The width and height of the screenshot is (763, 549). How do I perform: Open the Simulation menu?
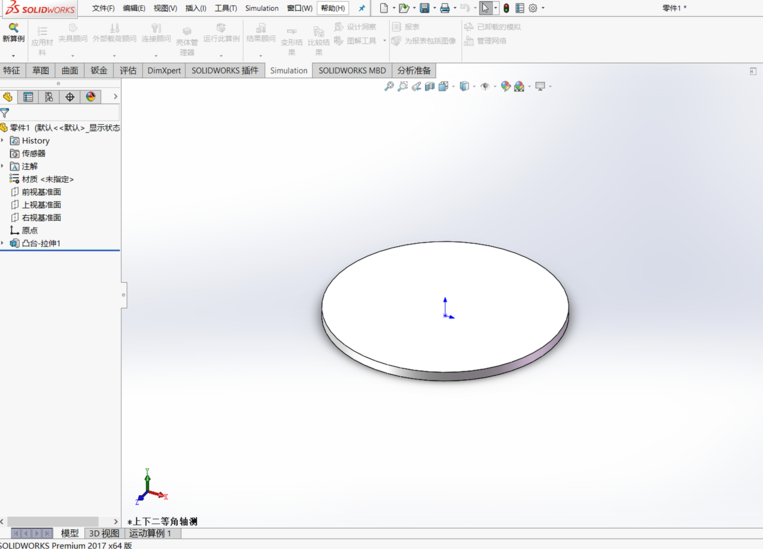click(262, 8)
